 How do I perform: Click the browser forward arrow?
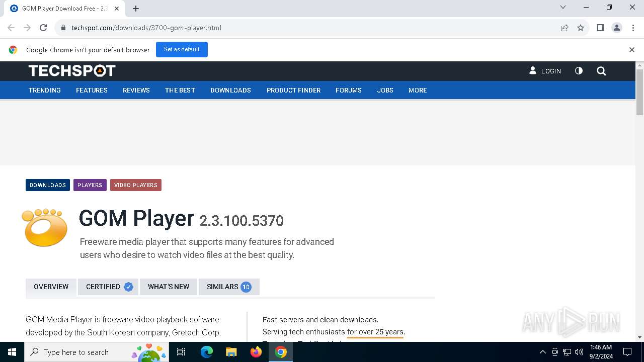(27, 28)
